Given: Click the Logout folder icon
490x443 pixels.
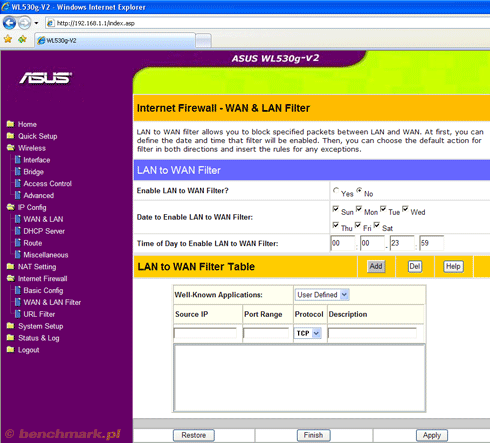Looking at the screenshot, I should pos(10,349).
